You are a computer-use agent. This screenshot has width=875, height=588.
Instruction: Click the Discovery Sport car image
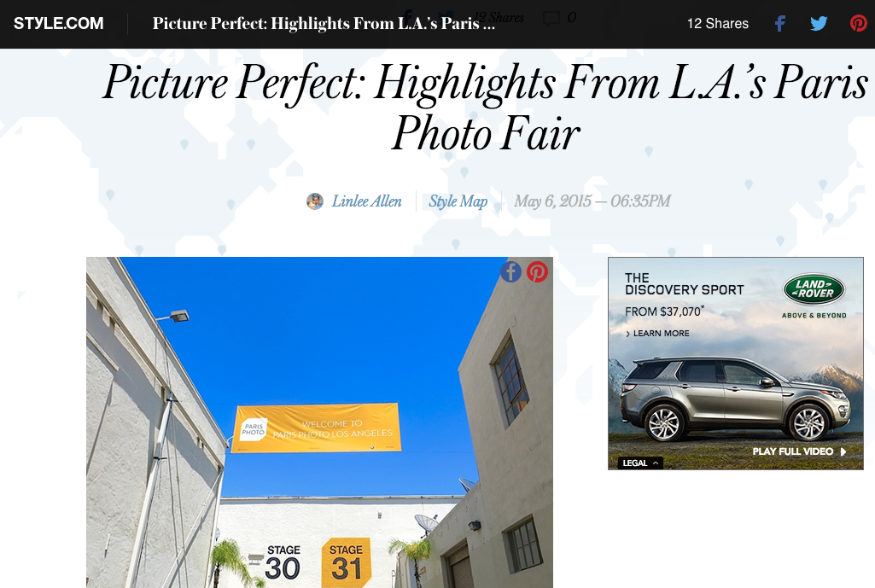pos(736,399)
